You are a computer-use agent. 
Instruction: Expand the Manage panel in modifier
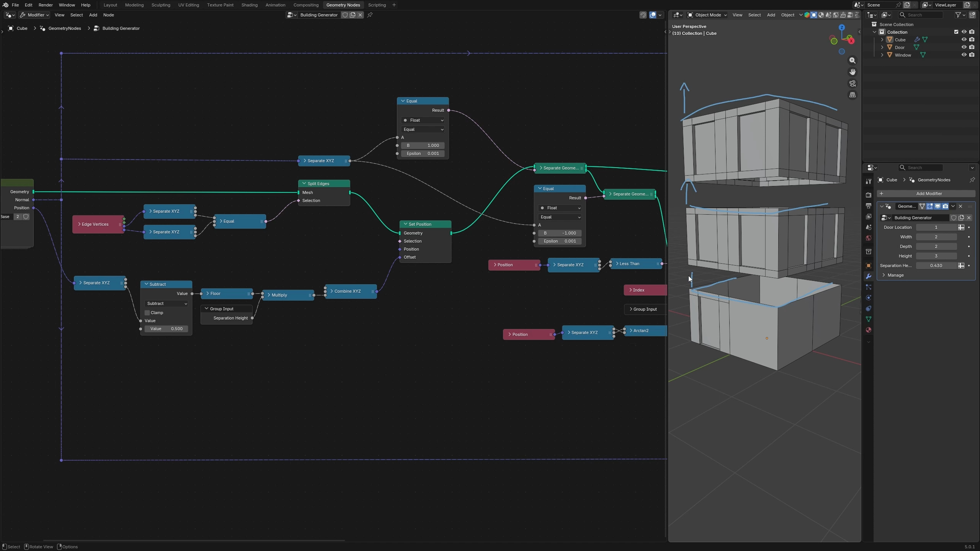pos(895,275)
